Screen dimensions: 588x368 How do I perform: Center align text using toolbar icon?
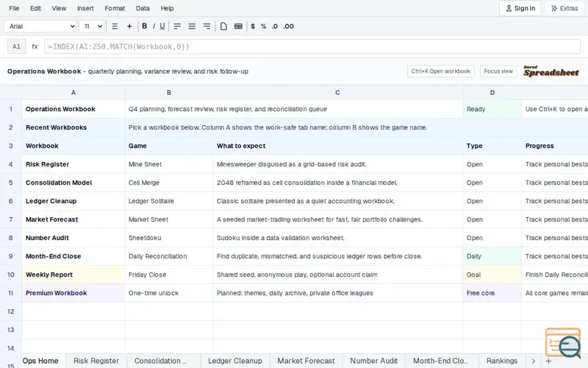pyautogui.click(x=192, y=26)
